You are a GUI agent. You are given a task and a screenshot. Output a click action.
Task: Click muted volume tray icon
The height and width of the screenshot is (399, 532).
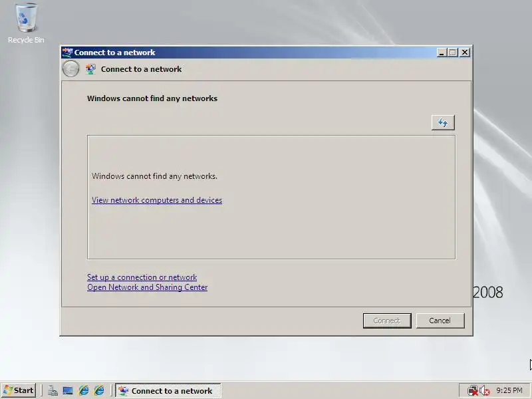coord(485,391)
